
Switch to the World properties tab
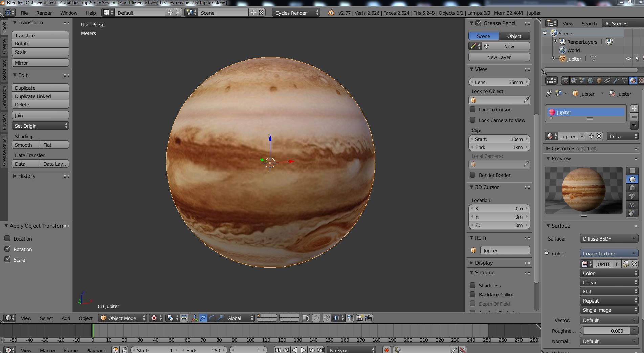591,81
